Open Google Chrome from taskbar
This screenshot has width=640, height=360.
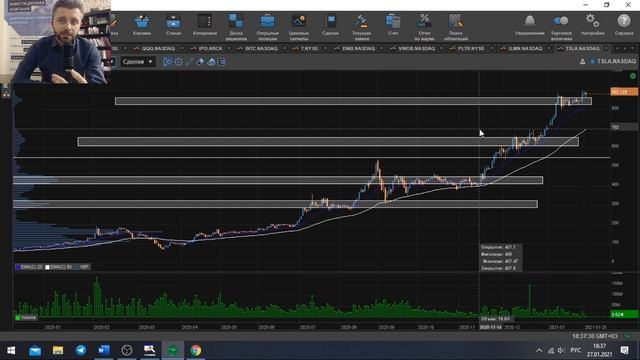[196, 350]
